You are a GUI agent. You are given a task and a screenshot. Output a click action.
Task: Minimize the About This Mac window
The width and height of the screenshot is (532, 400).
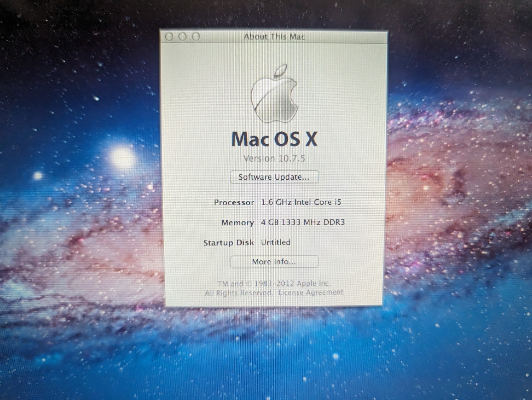pos(183,37)
